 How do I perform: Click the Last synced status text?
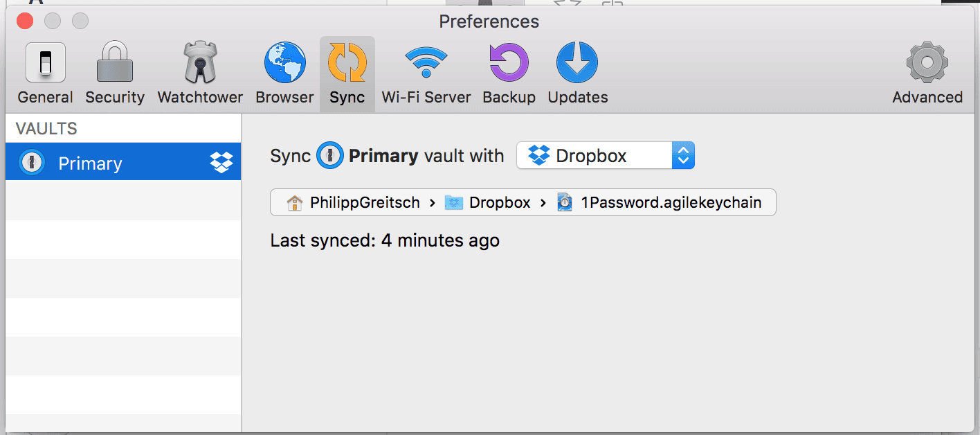pos(385,240)
